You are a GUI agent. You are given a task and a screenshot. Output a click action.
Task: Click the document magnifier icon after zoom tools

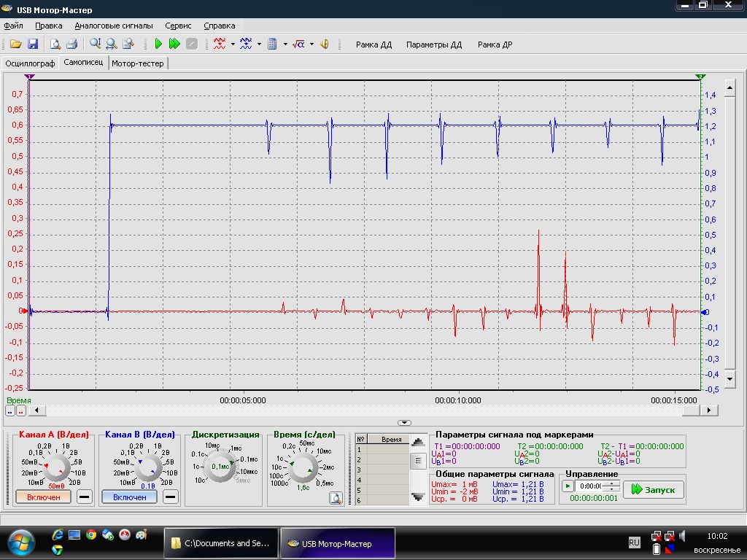pyautogui.click(x=128, y=44)
